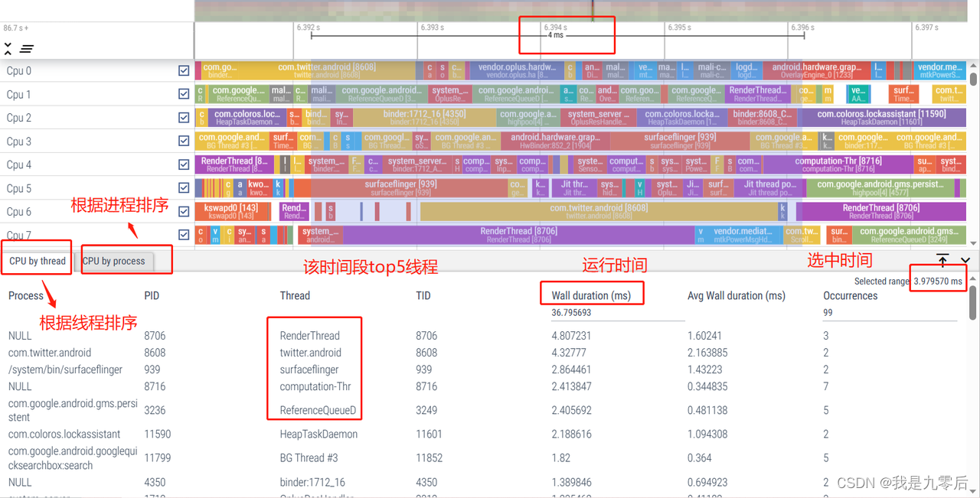Click the 6.392 s time axis mark
Screen dimensions: 980x498
(308, 28)
